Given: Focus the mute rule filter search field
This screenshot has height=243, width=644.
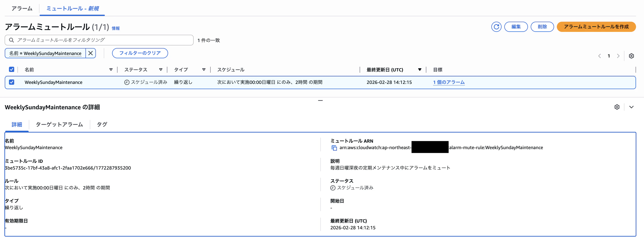Looking at the screenshot, I should pos(99,40).
